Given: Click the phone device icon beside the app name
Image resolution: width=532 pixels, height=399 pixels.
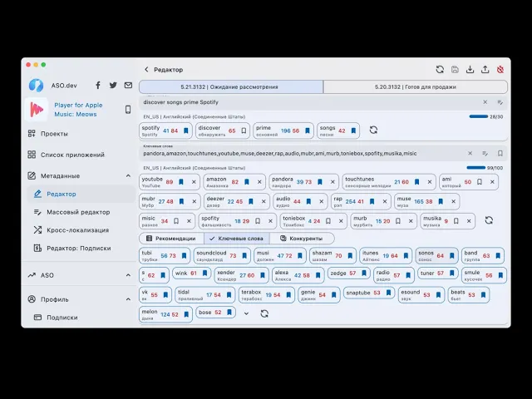Looking at the screenshot, I should [128, 109].
